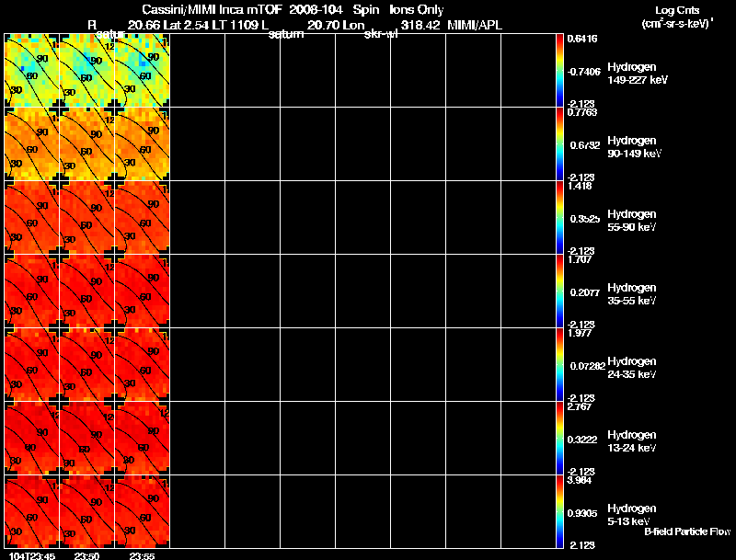Select the Hydrogen 149-227 keV image at 23:55
Screen dimensions: 736x560
(143, 71)
